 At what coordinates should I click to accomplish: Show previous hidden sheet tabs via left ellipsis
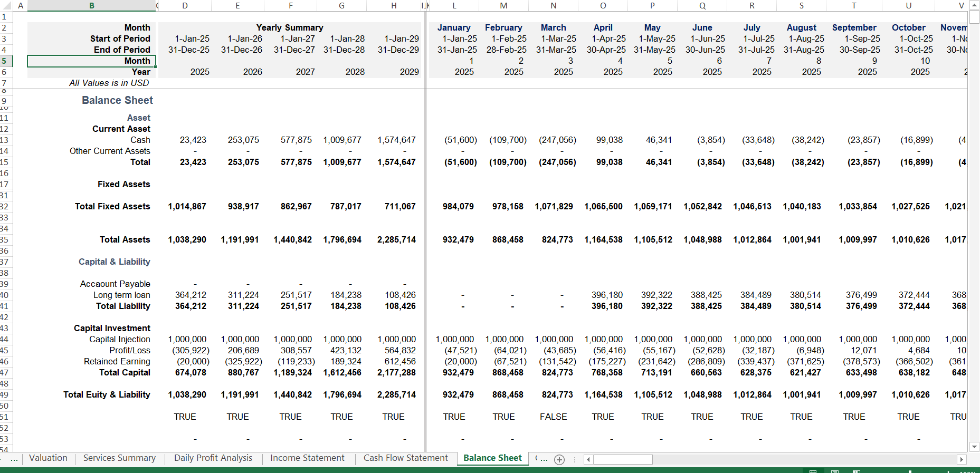(14, 459)
